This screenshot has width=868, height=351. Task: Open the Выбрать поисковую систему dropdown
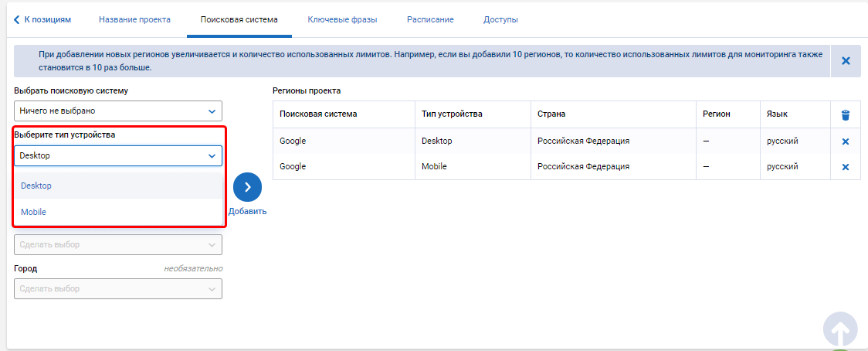(118, 111)
